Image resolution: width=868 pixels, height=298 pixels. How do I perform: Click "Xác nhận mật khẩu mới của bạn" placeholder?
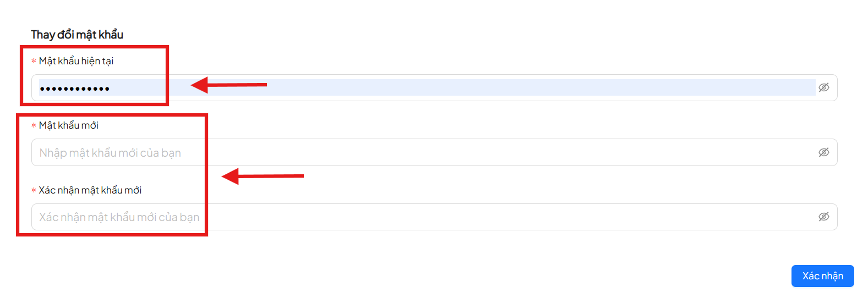coord(119,217)
